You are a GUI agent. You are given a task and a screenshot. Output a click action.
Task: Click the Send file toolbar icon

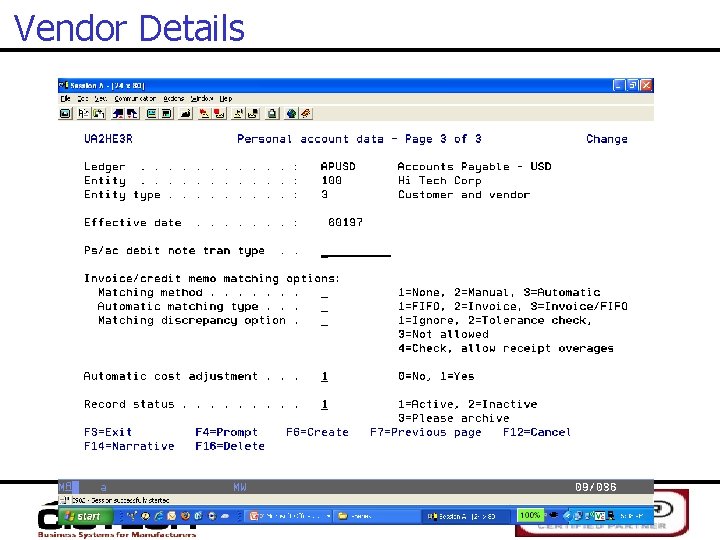[x=118, y=113]
